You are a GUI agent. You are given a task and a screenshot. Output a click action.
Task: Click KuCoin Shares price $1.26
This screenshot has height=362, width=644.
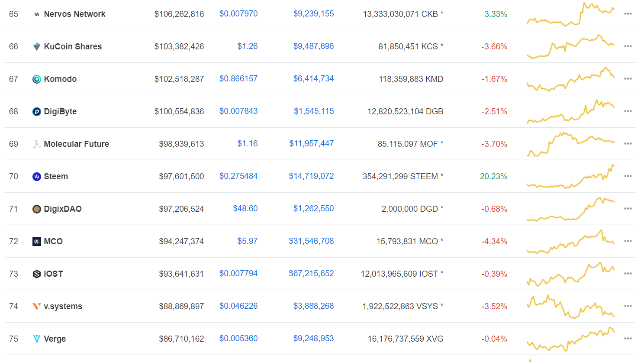click(x=248, y=46)
